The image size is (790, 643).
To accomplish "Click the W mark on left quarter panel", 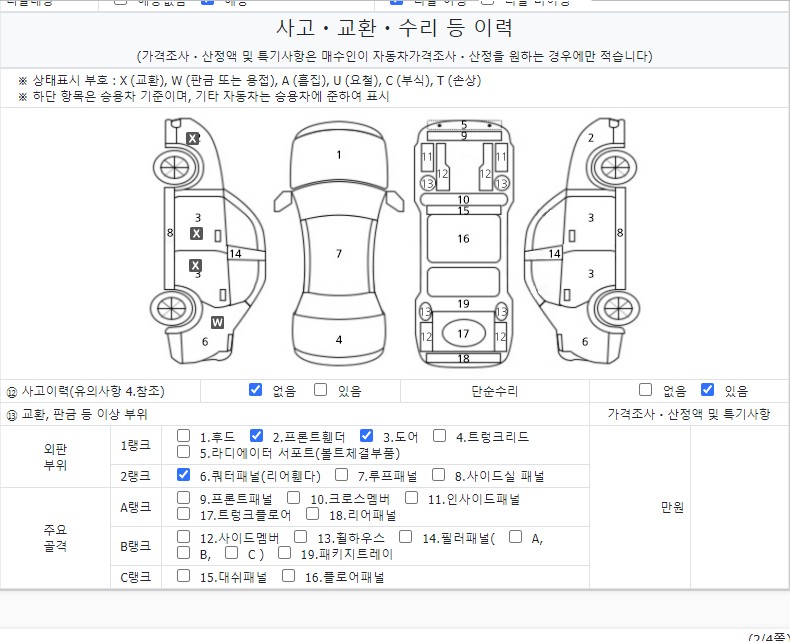I will click(x=217, y=322).
